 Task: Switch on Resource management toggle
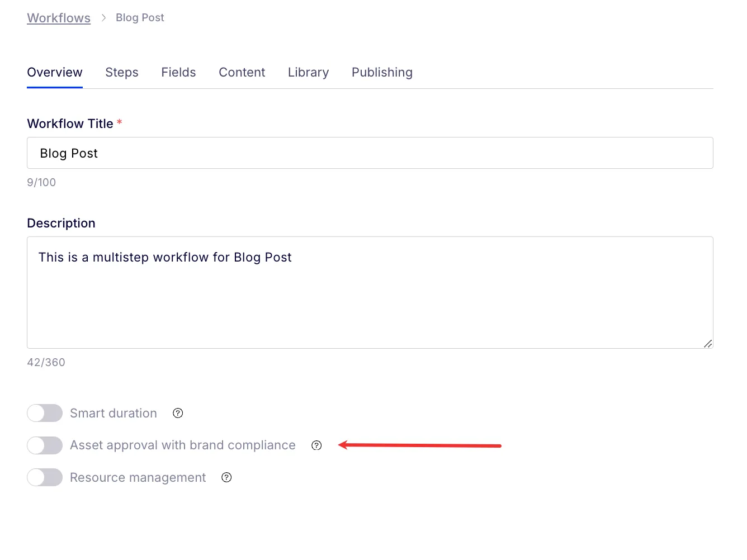(45, 477)
